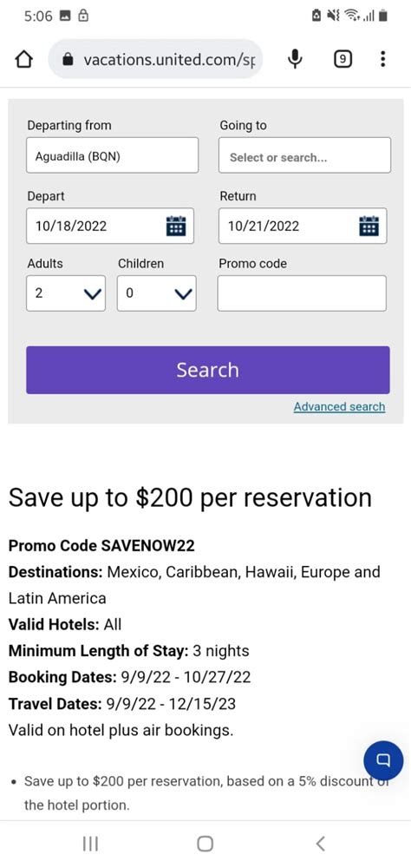The image size is (411, 868).
Task: Open the Advanced search link
Action: (339, 407)
